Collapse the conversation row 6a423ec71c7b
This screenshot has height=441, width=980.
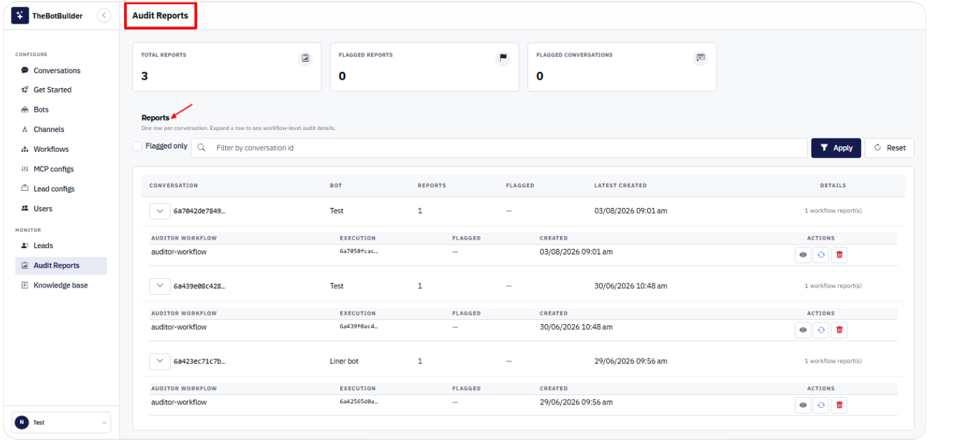159,361
